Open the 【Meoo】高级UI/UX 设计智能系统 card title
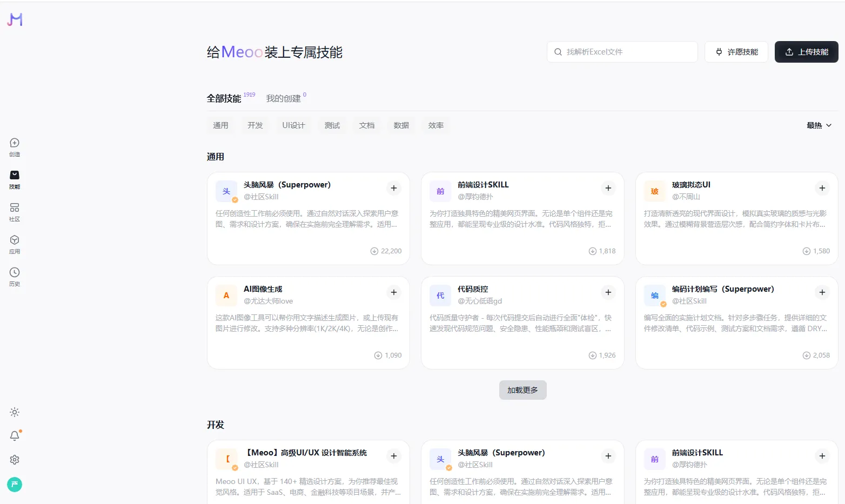Screen dimensions: 845x504 click(x=305, y=453)
